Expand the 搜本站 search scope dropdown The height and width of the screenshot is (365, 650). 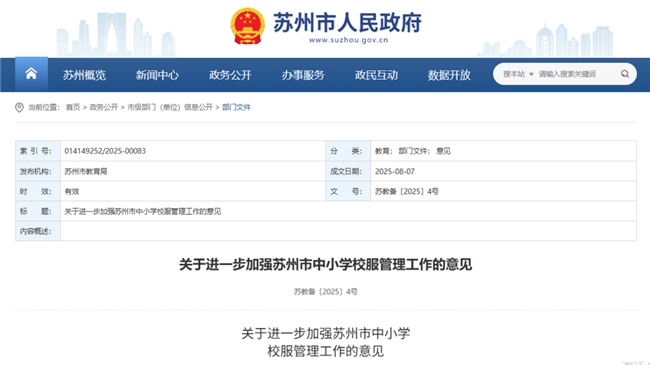pos(518,74)
